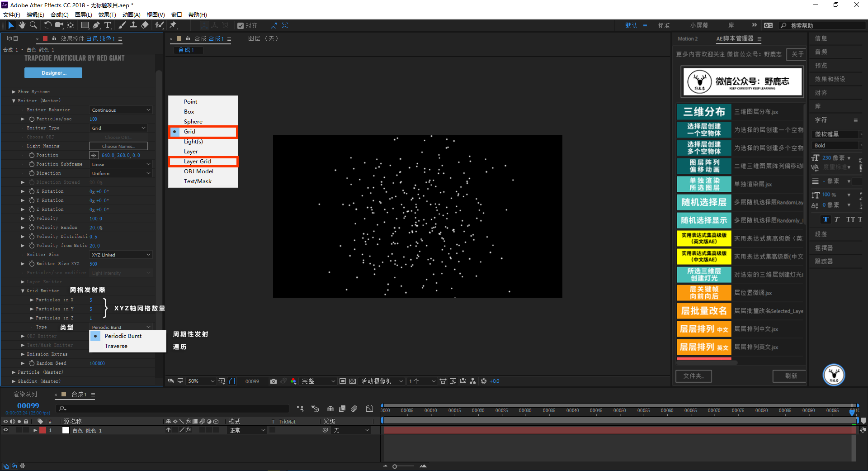Select the Hand tool
Viewport: 868px width, 471px height.
pyautogui.click(x=22, y=25)
